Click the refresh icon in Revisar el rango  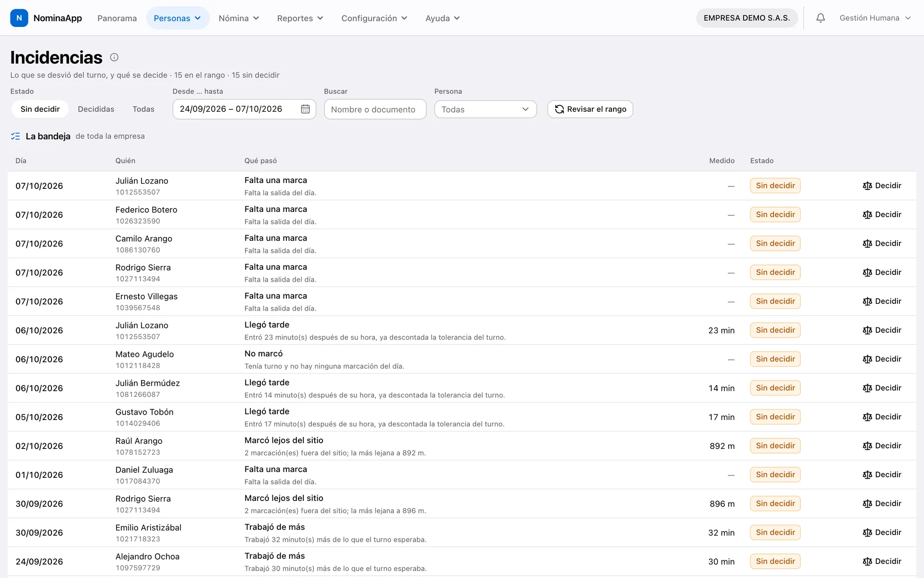click(559, 109)
